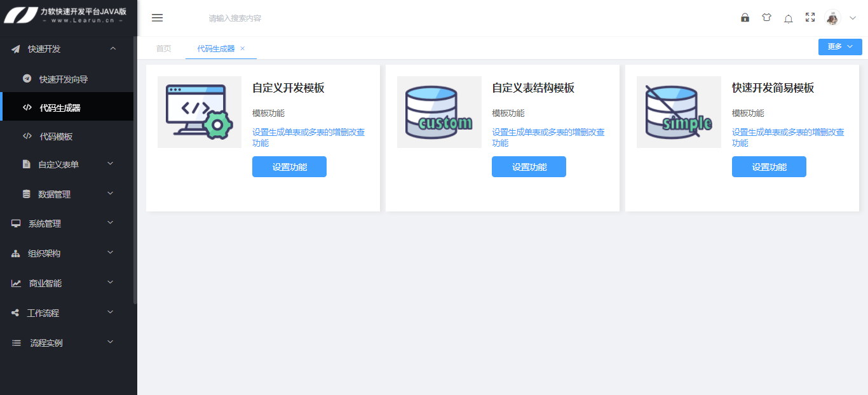Viewport: 868px width, 395px height.
Task: Toggle fullscreen with the expand arrows icon
Action: coord(810,18)
